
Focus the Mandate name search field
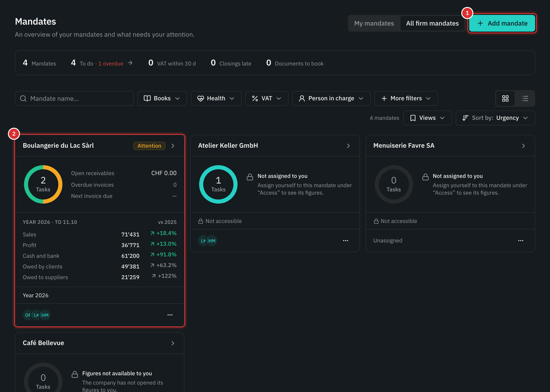[74, 98]
